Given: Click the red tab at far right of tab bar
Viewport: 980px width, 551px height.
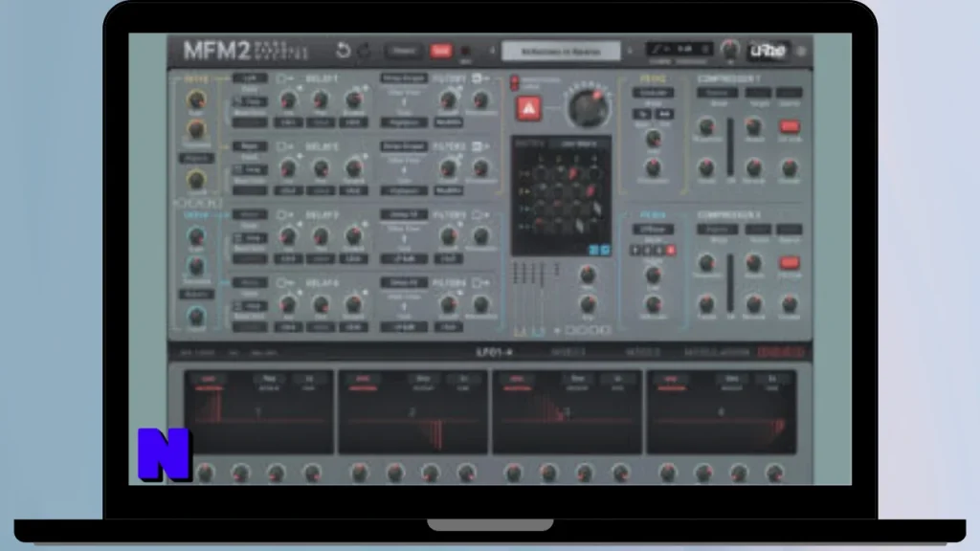Looking at the screenshot, I should (781, 352).
